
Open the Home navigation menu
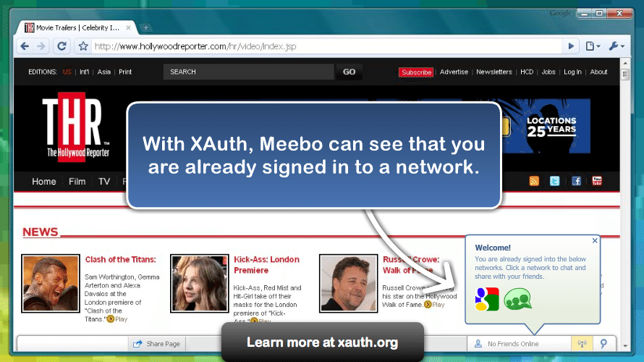pyautogui.click(x=44, y=182)
